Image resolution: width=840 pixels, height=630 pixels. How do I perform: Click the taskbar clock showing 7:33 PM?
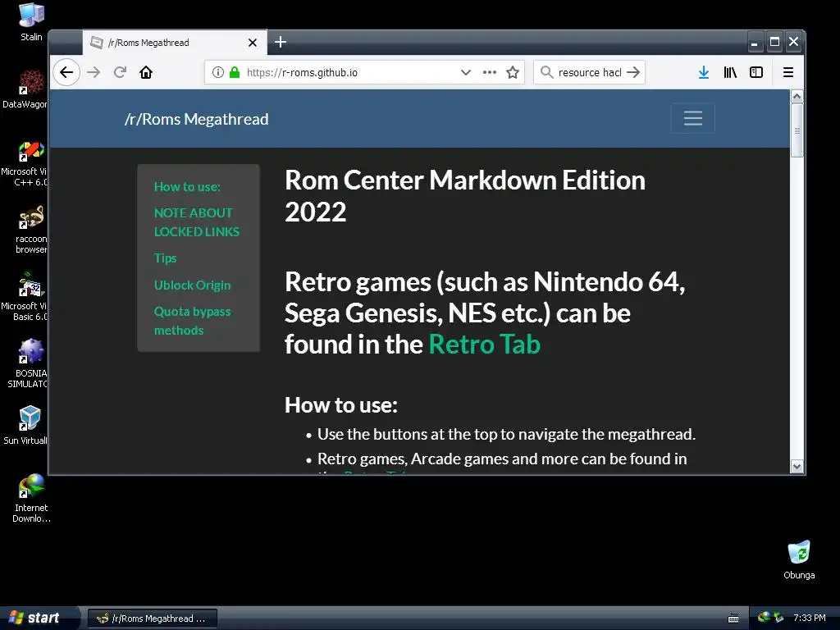tap(810, 618)
